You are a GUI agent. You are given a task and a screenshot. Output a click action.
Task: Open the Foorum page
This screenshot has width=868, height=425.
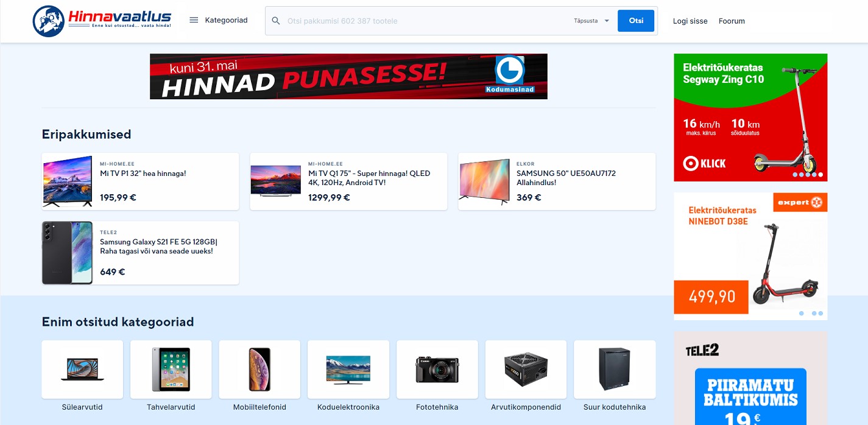point(732,21)
